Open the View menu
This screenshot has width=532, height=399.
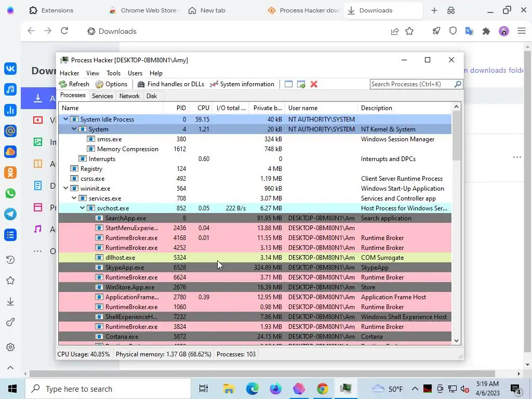tap(92, 73)
